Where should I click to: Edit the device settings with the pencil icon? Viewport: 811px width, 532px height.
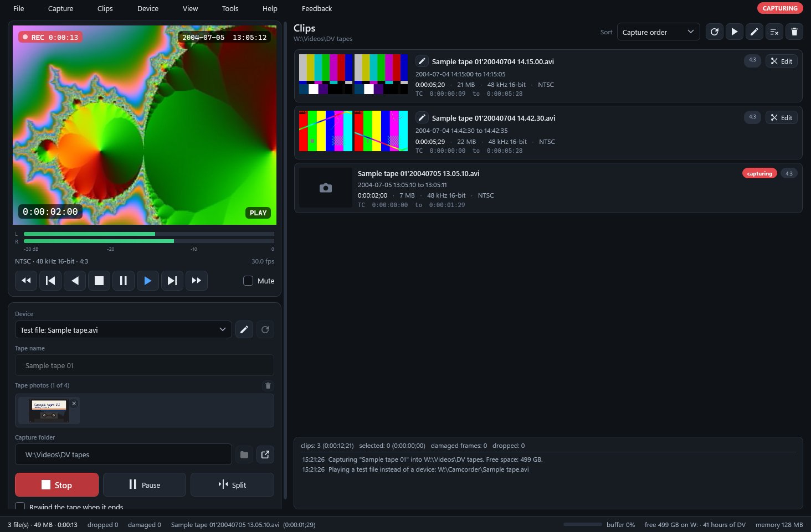pos(244,329)
